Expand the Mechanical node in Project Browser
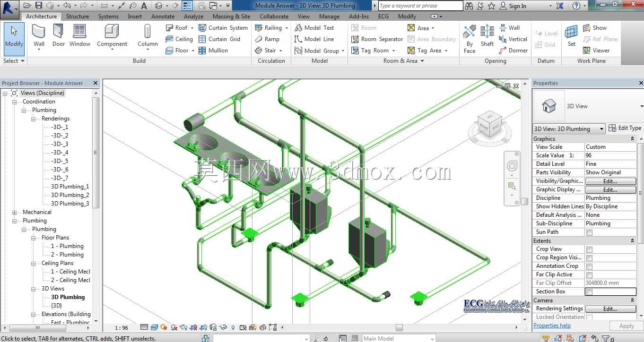This screenshot has width=644, height=342. coord(15,213)
